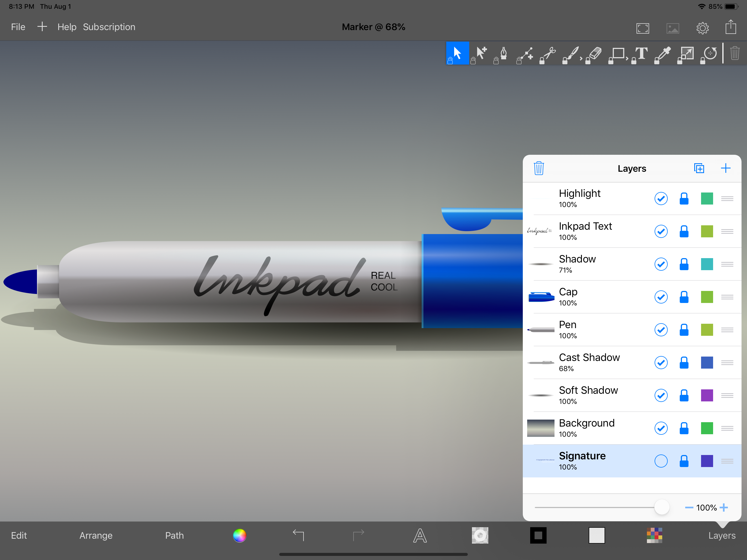Delete layer using Layers panel trash

[539, 168]
